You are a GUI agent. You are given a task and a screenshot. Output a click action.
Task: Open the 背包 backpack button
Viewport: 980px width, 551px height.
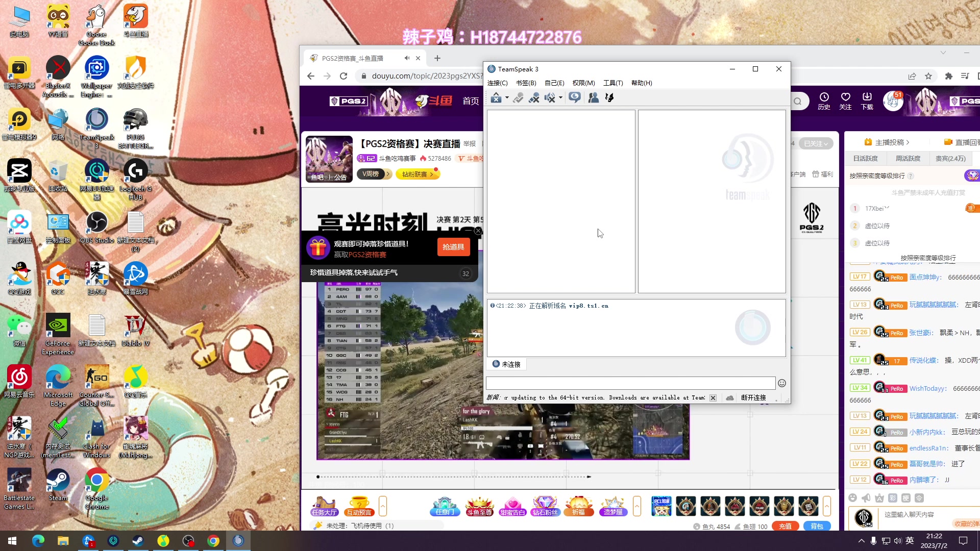coord(817,527)
